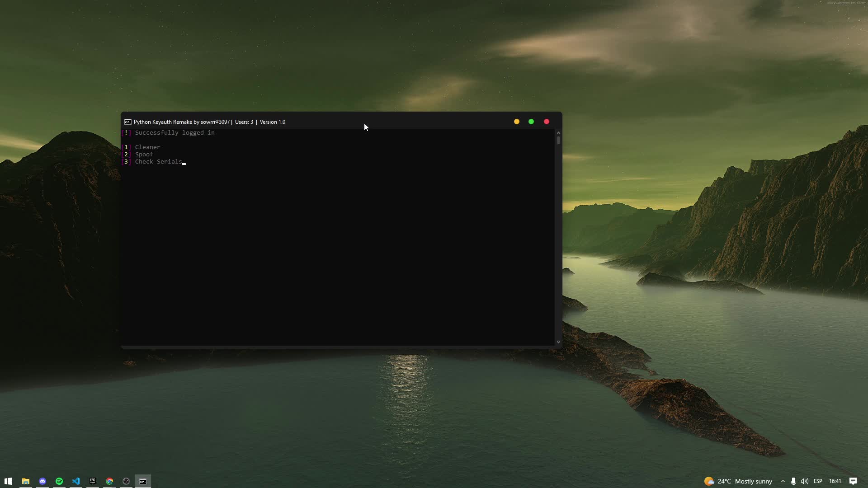
Task: Open the Windows Start menu
Action: [9, 481]
